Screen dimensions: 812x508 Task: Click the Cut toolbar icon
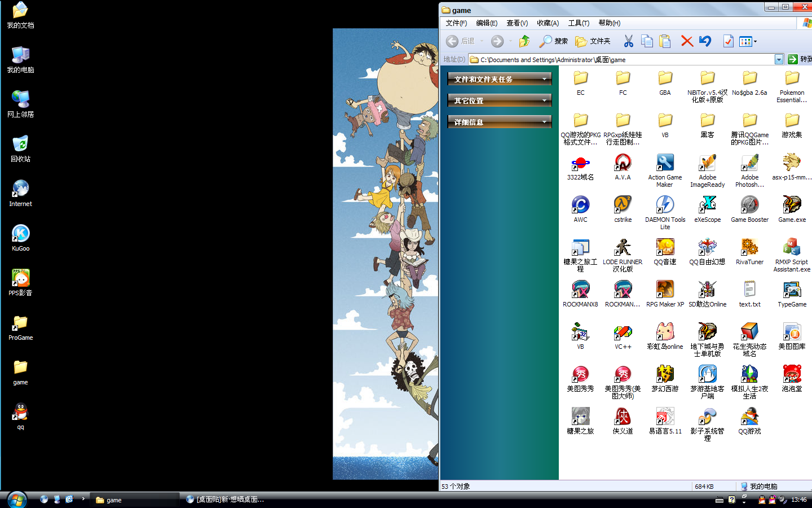pos(628,41)
